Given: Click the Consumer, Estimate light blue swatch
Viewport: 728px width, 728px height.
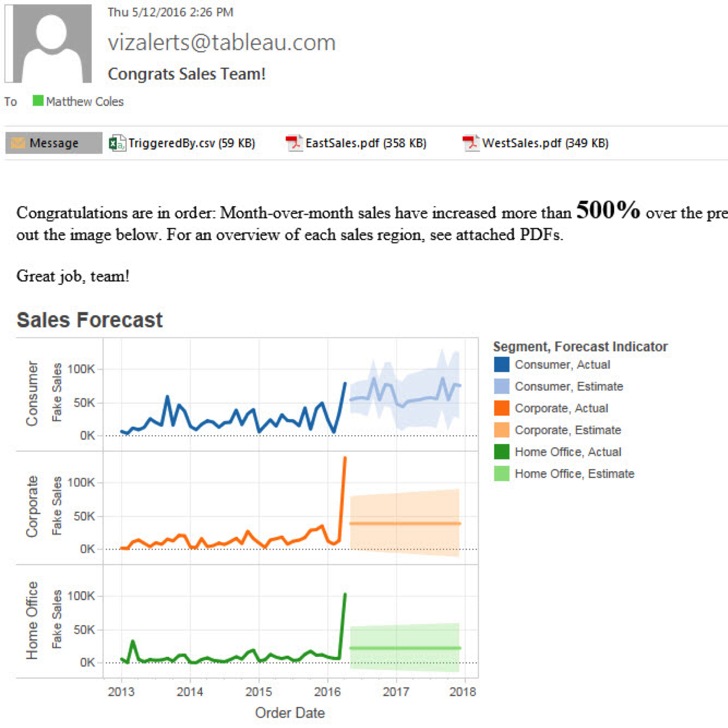Looking at the screenshot, I should (501, 386).
